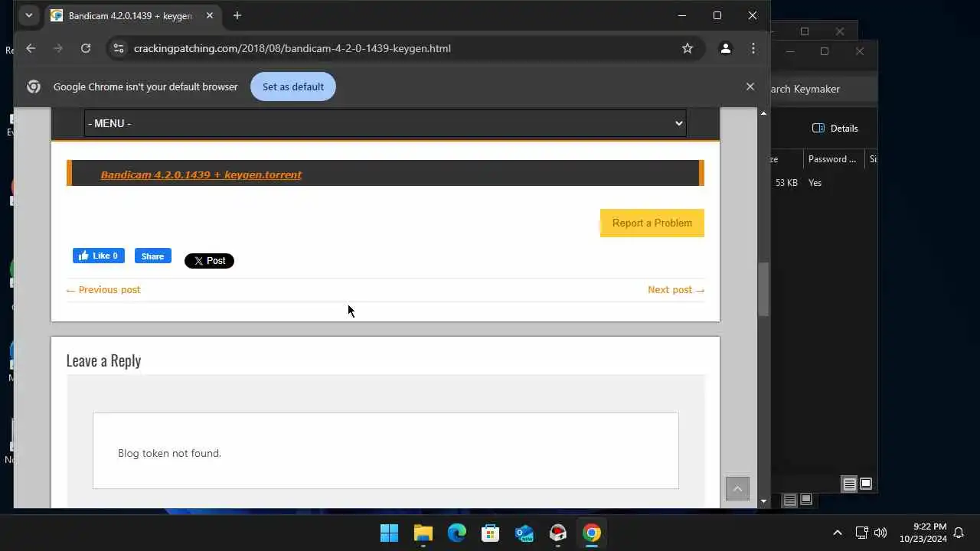Show hidden system tray icons
This screenshot has height=551, width=980.
pos(837,533)
